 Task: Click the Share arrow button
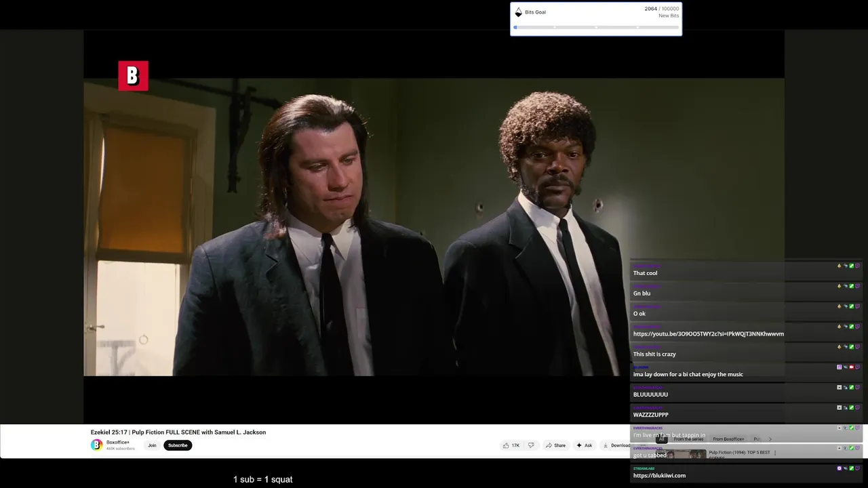pos(555,445)
